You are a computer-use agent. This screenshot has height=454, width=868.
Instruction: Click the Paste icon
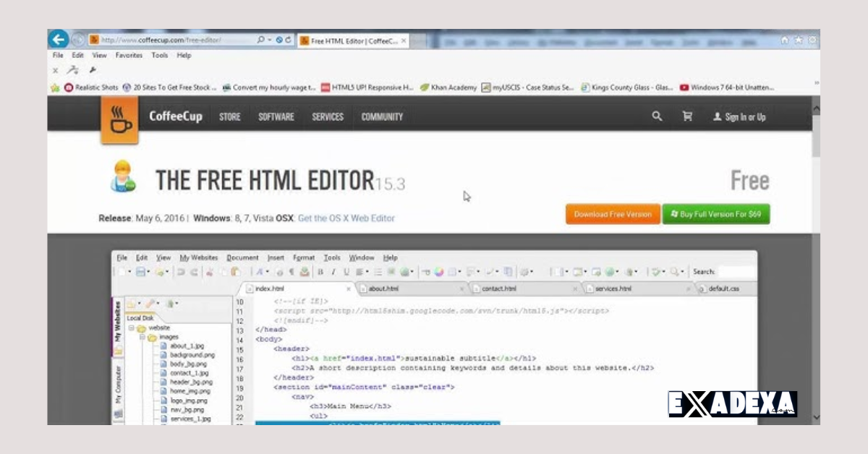[236, 273]
